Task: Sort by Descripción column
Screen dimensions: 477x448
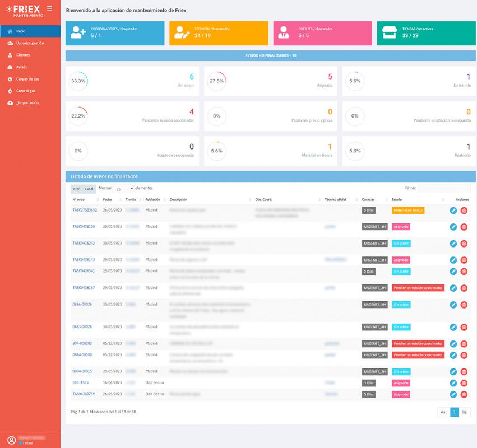Action: (210, 200)
